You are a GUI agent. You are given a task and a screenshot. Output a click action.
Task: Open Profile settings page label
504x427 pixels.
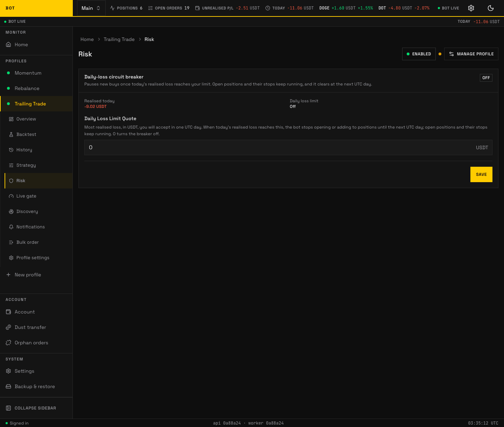click(x=33, y=258)
